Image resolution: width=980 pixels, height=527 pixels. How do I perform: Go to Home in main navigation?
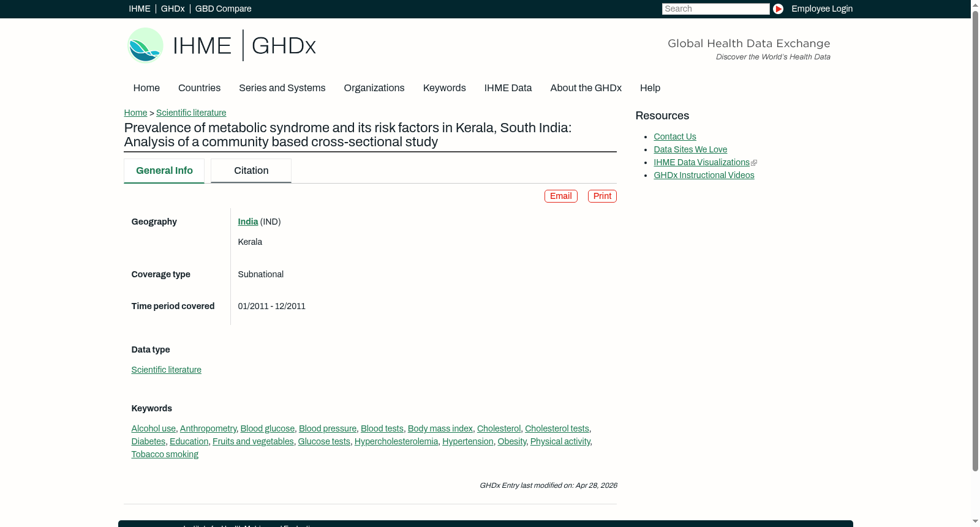(146, 88)
